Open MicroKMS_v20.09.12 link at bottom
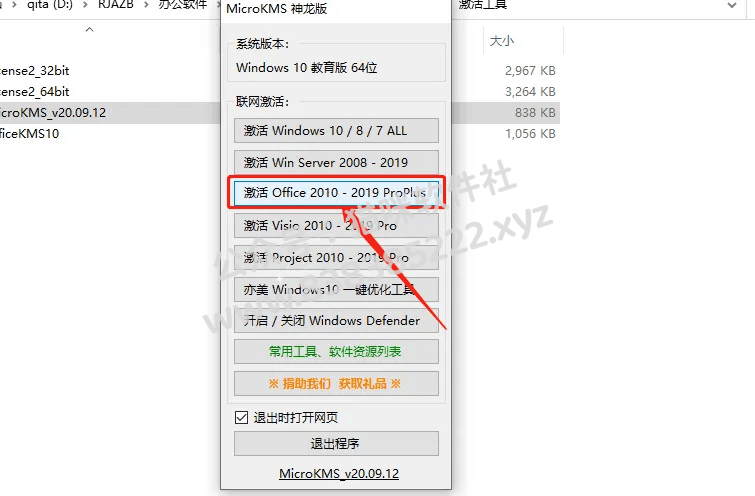The image size is (755, 496). point(339,473)
